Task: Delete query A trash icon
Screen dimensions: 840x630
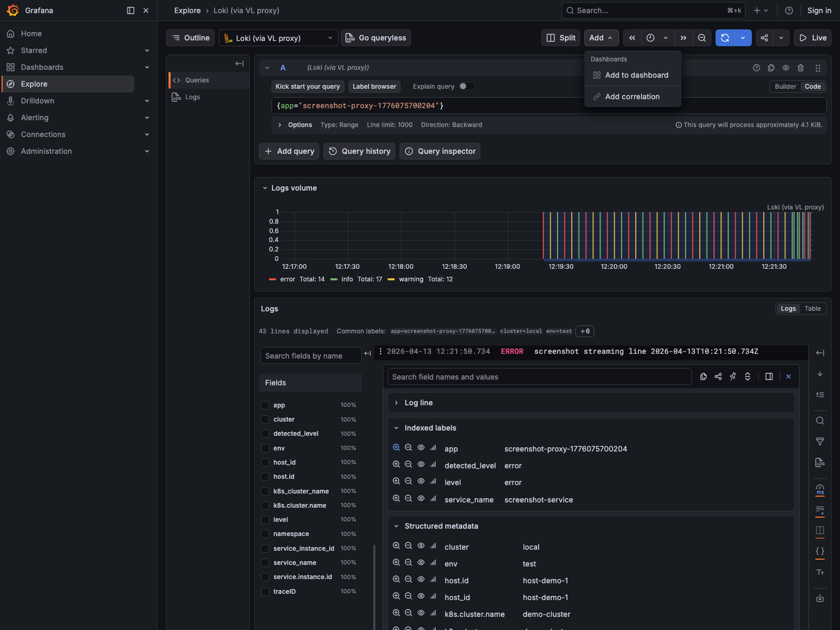Action: click(x=801, y=68)
